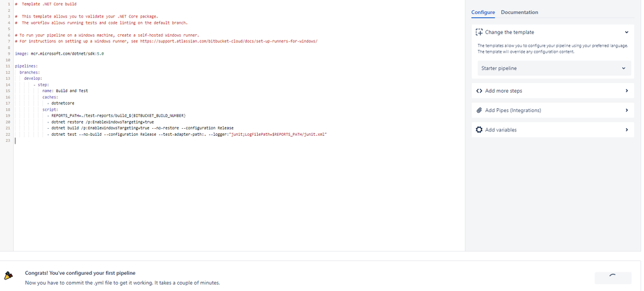The width and height of the screenshot is (644, 291).
Task: Click '# Template .NET Core build' comment
Action: 46,4
